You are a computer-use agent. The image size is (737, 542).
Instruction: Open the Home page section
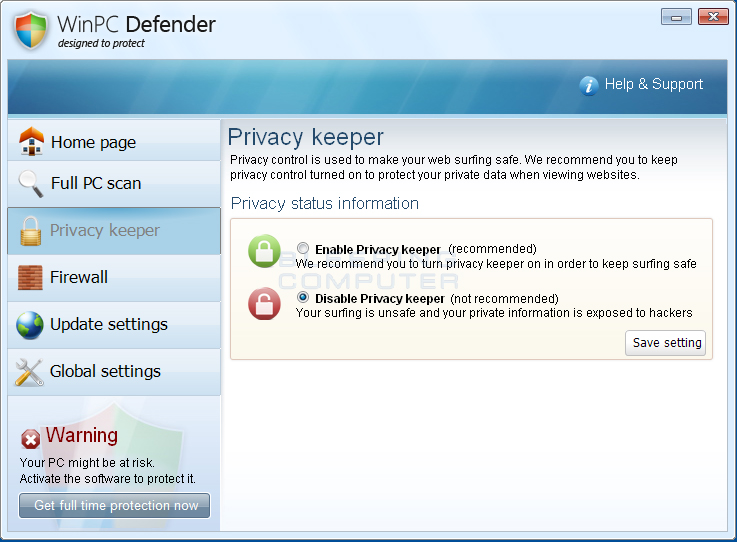coord(114,141)
